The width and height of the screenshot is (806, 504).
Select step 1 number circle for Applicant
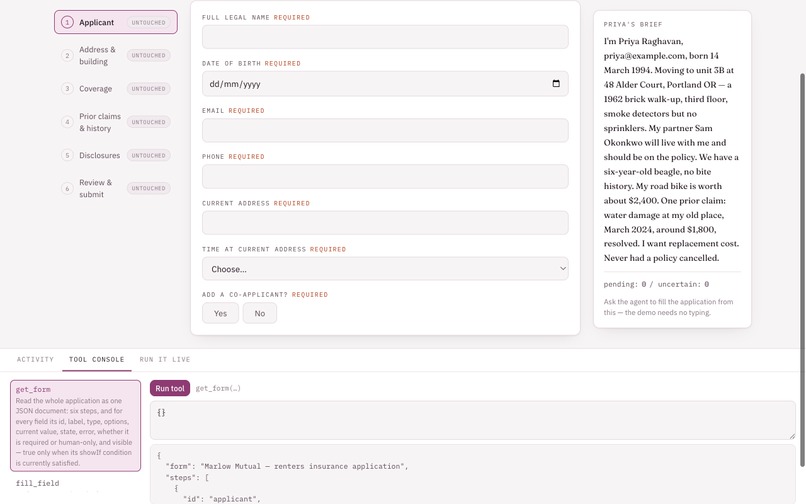[67, 22]
